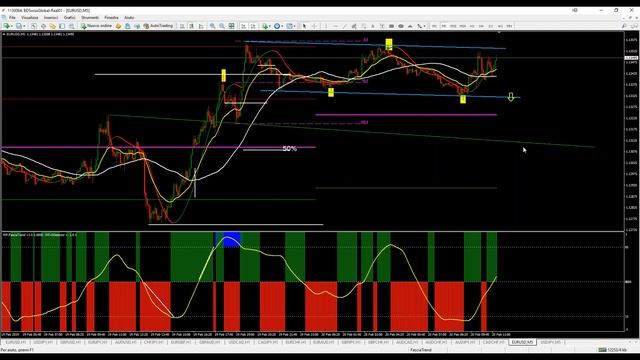Launch the MetaEditor icon after Nuovo ordine
640x360 pixels.
pos(118,26)
